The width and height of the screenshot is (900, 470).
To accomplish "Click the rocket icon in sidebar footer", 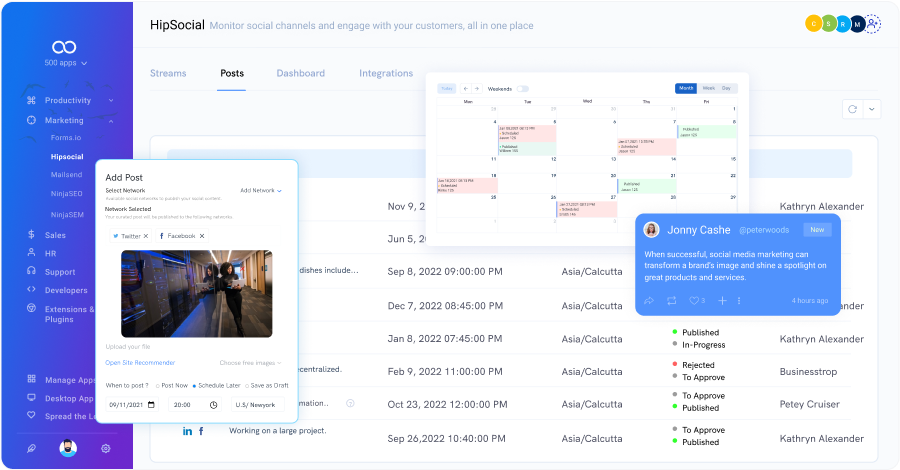I will click(31, 449).
